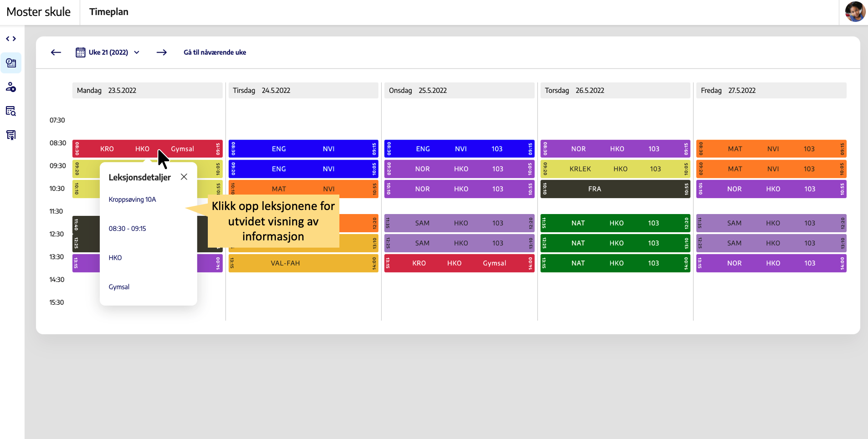
Task: Click the 15:30 time axis label
Action: click(x=57, y=302)
